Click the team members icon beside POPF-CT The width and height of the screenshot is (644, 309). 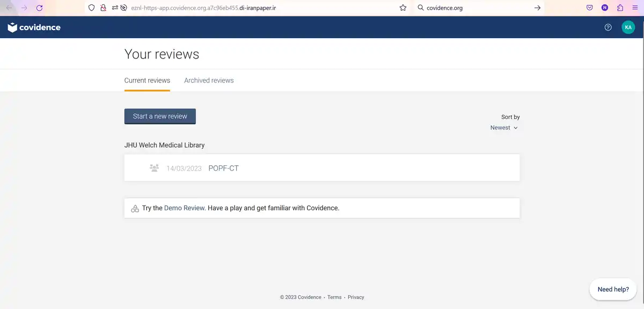[x=154, y=168]
